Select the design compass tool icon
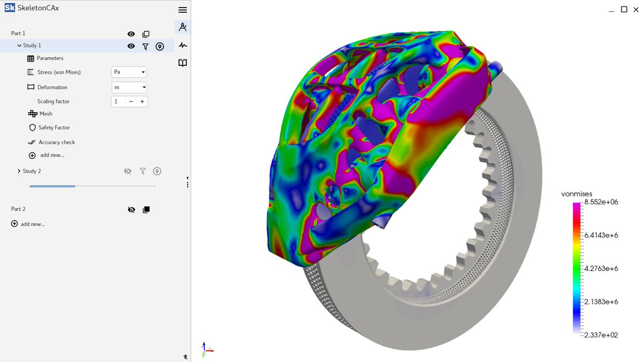644x362 pixels. [x=182, y=27]
